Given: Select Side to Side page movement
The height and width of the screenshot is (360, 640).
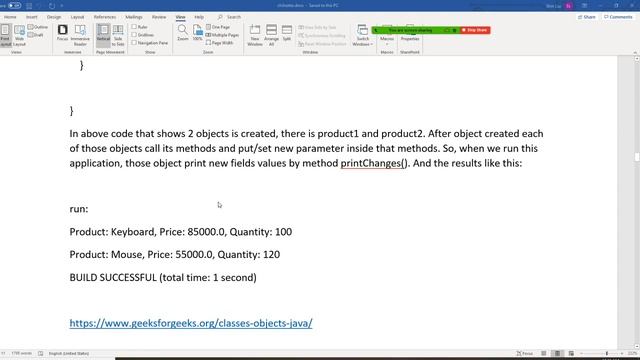Looking at the screenshot, I should coord(118,35).
